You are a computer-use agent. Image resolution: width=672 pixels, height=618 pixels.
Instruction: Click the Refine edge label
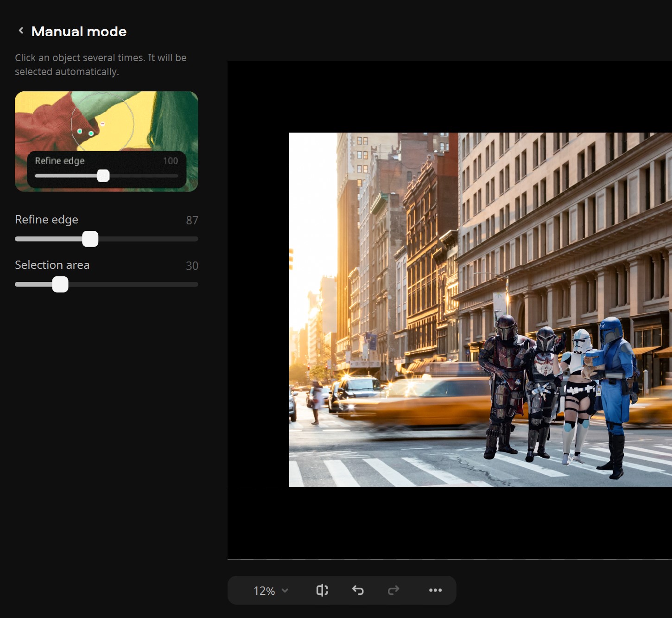tap(46, 219)
